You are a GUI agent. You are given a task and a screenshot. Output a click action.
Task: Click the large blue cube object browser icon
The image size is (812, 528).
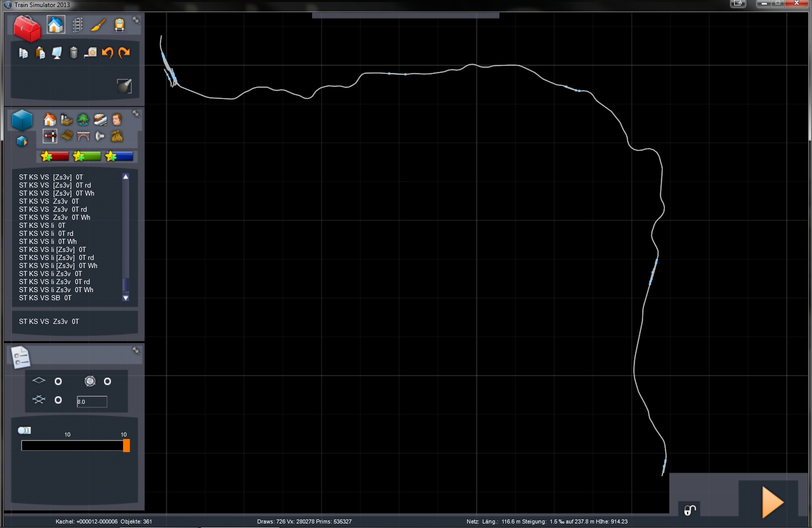tap(22, 121)
